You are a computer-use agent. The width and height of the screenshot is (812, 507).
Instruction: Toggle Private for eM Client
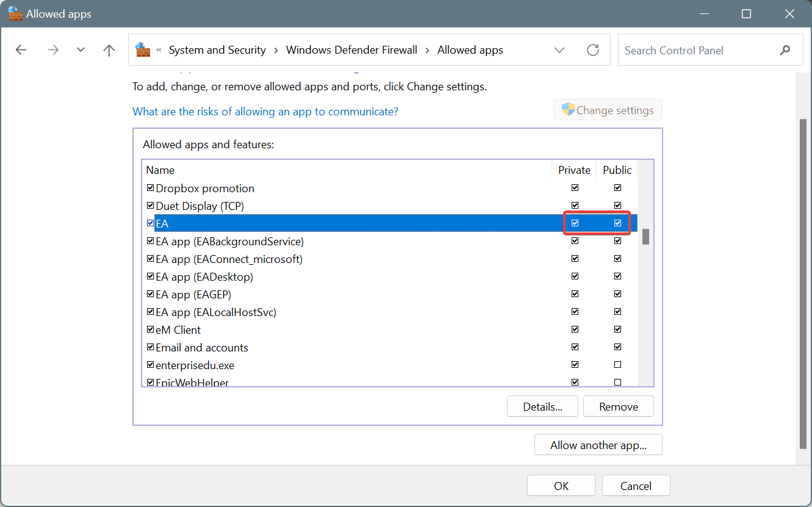[575, 329]
